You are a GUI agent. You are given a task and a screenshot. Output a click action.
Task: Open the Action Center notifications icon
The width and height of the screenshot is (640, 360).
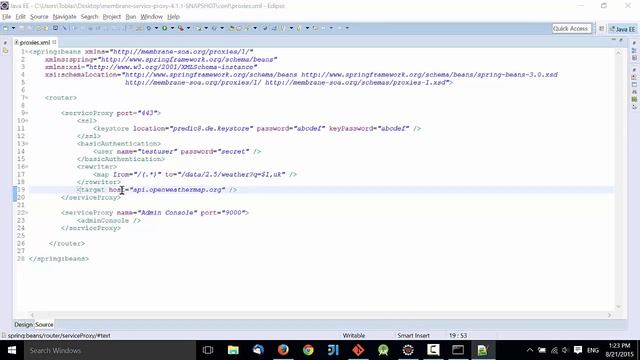tap(578, 350)
